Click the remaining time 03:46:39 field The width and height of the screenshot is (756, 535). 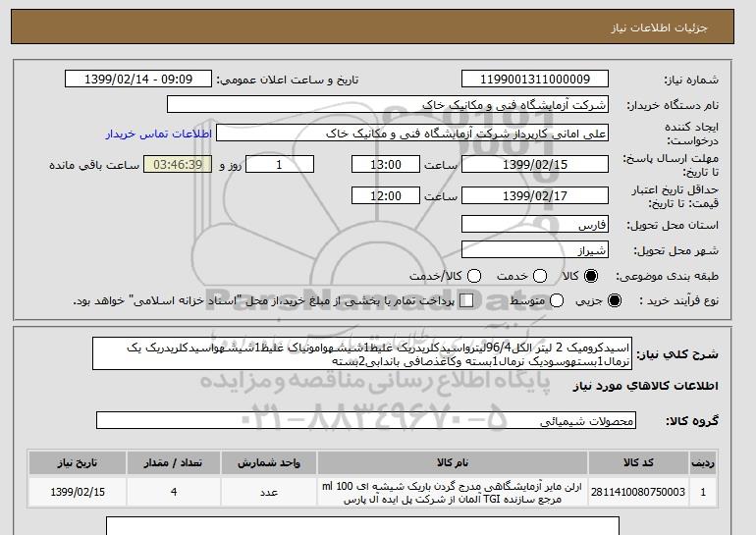(178, 164)
